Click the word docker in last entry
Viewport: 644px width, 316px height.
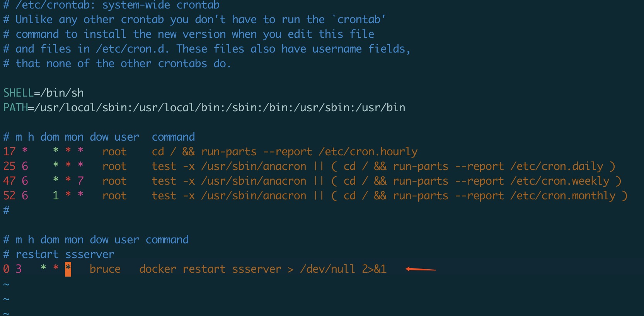pos(158,269)
